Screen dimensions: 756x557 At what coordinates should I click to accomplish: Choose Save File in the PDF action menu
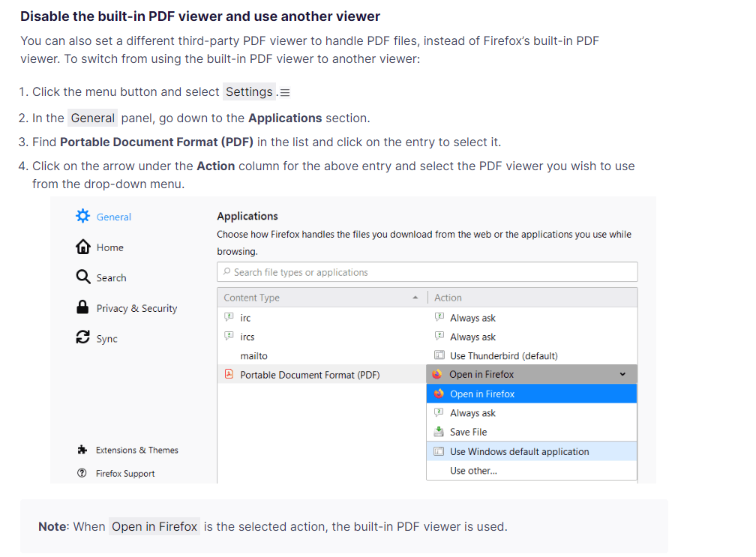tap(531, 432)
